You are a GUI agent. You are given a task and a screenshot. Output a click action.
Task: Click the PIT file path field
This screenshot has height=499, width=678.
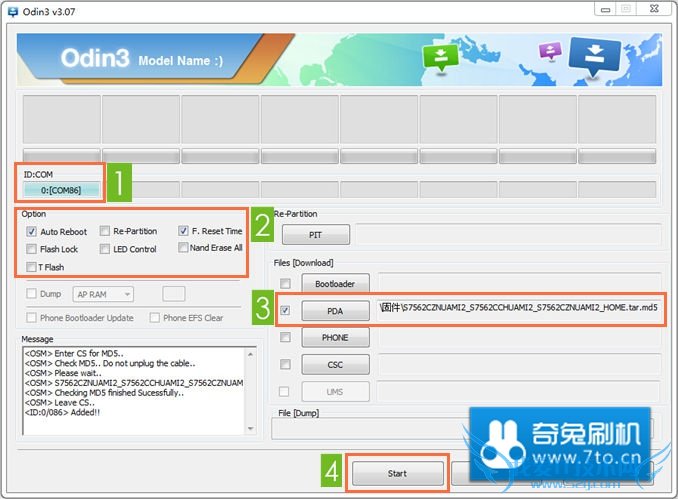(508, 234)
